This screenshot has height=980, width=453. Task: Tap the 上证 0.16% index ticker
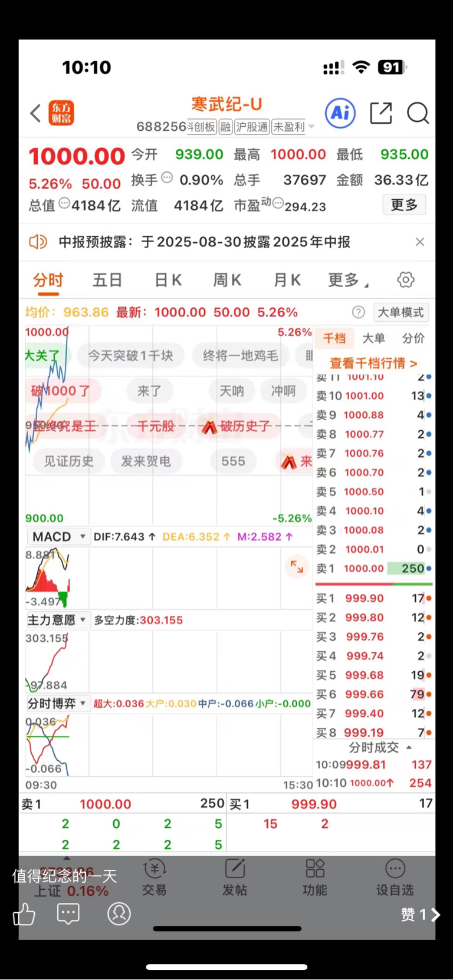(70, 891)
